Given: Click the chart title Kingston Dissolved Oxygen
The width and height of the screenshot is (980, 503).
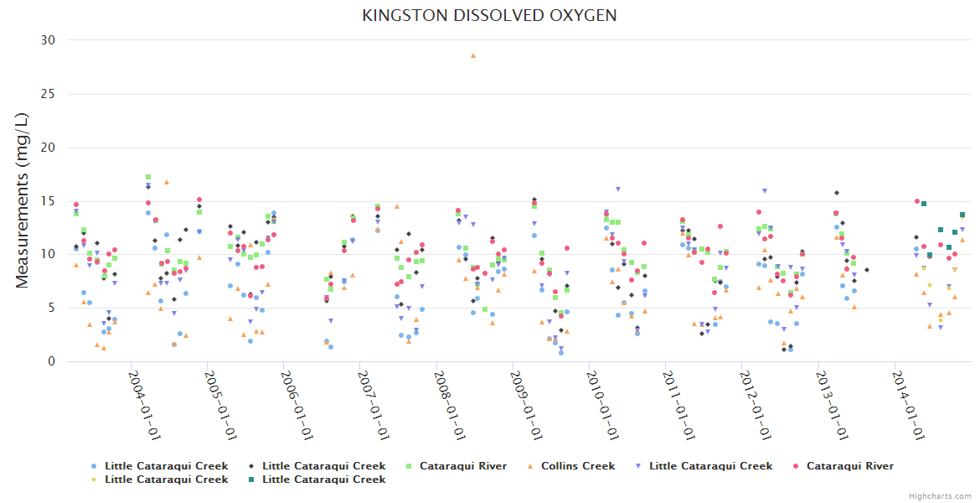Looking at the screenshot, I should click(x=490, y=15).
